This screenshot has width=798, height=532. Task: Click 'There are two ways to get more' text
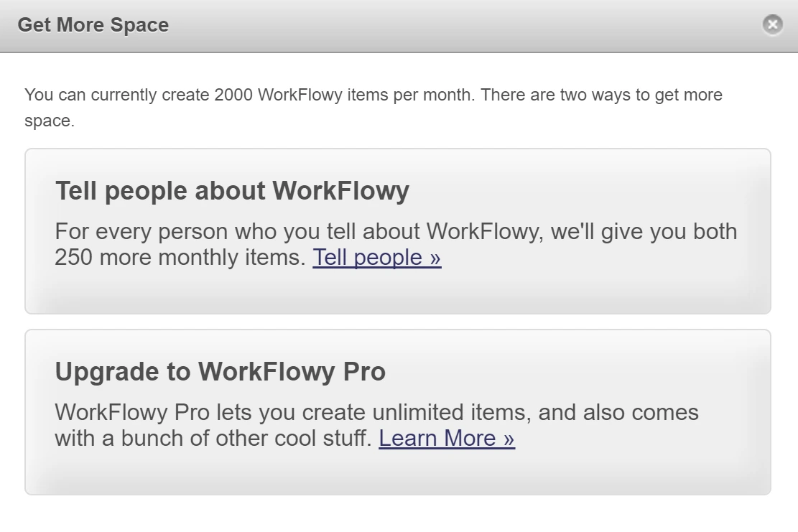602,95
